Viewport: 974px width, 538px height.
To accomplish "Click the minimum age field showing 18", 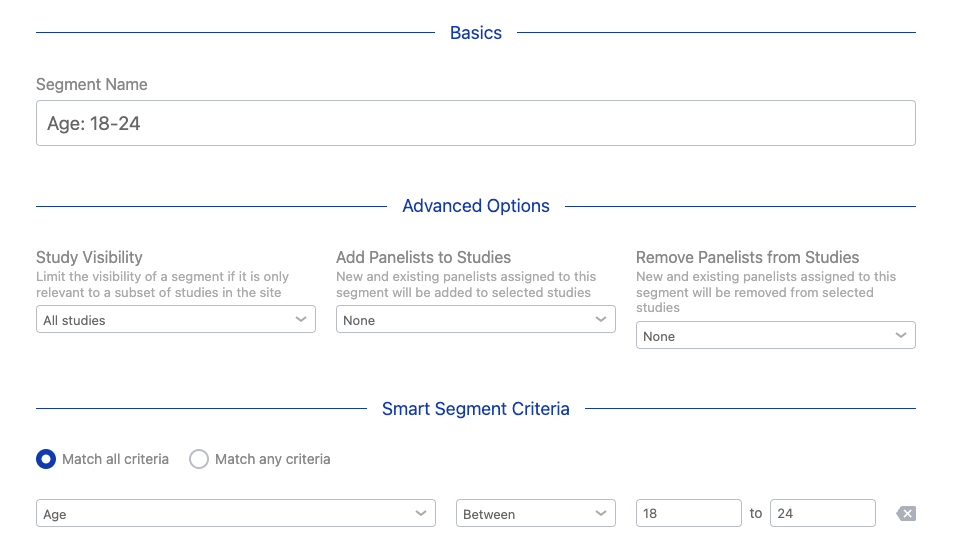I will (689, 513).
